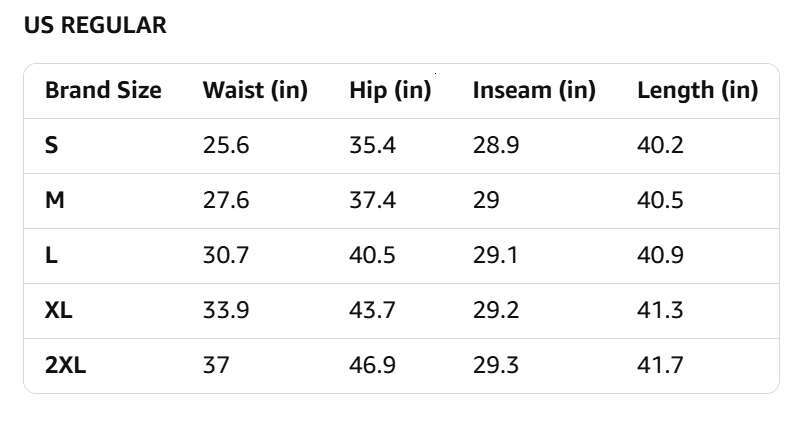807x425 pixels.
Task: Click the 2XL brand size row label
Action: [x=66, y=366]
